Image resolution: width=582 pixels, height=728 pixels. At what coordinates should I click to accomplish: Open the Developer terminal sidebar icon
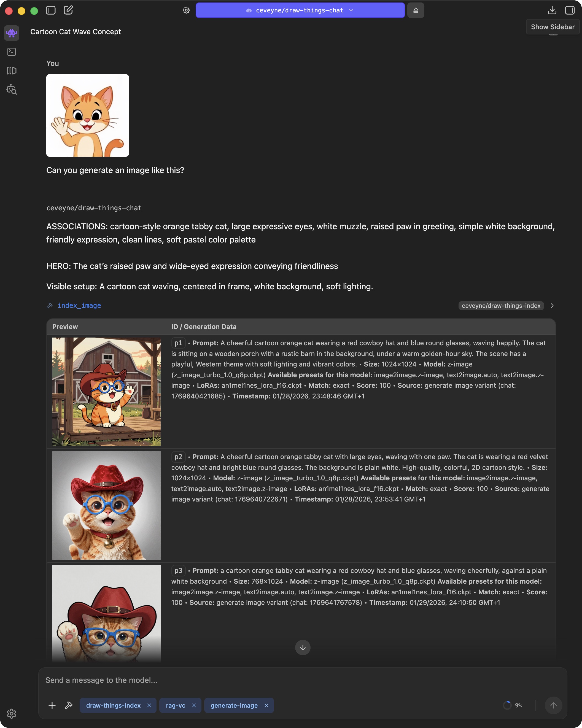[12, 52]
